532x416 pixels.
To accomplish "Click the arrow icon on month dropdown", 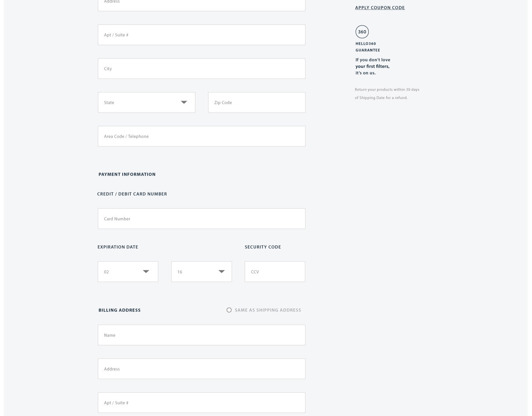I will (146, 272).
